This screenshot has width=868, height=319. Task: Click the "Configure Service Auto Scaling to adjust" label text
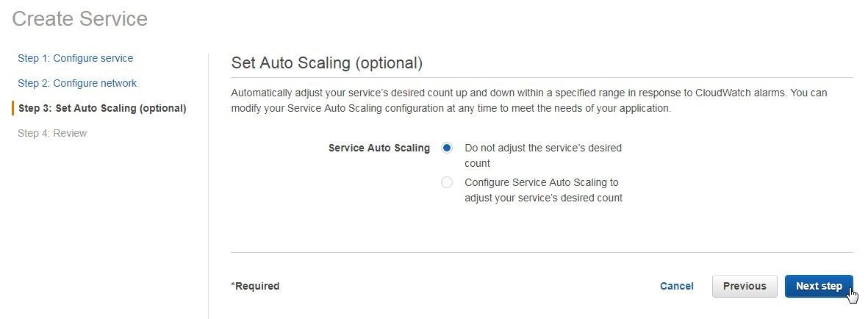[x=543, y=190]
